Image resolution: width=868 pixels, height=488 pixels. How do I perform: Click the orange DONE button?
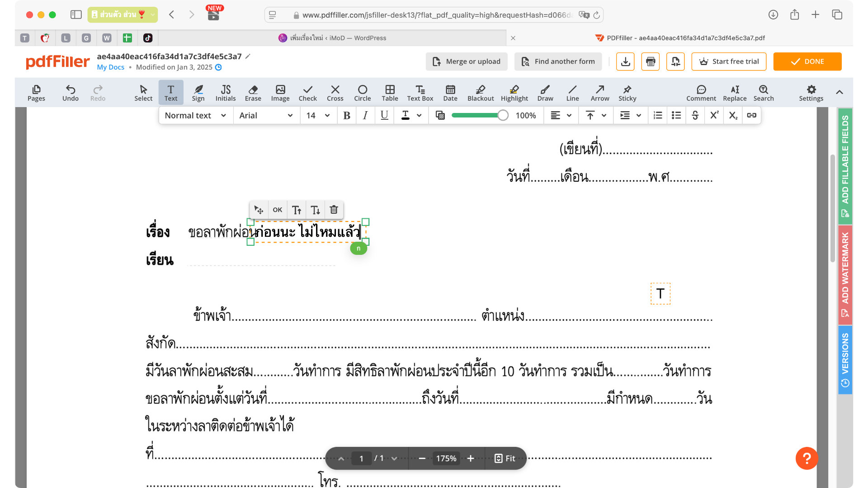click(x=807, y=61)
